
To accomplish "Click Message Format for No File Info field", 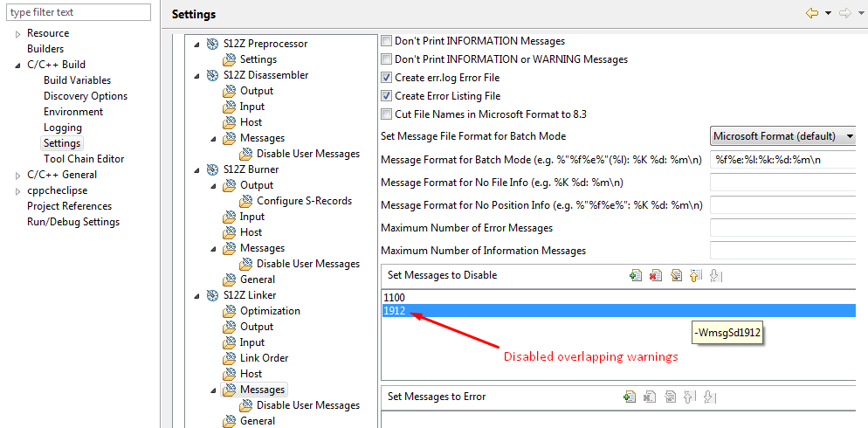I will click(783, 183).
